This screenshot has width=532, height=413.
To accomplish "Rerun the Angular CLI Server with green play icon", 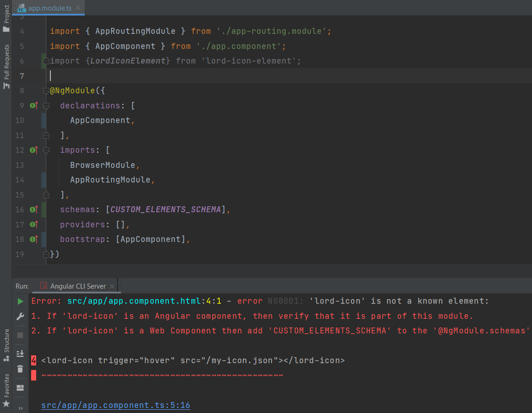I will click(20, 301).
